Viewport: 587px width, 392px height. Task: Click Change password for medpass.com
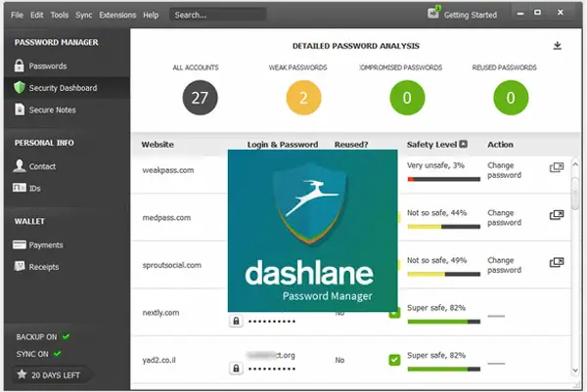click(504, 218)
